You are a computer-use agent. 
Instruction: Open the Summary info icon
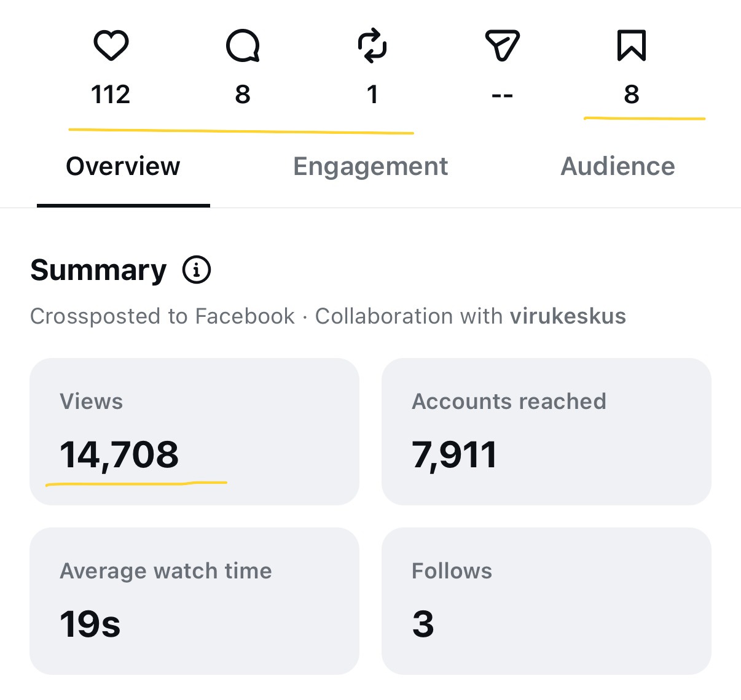pos(197,270)
